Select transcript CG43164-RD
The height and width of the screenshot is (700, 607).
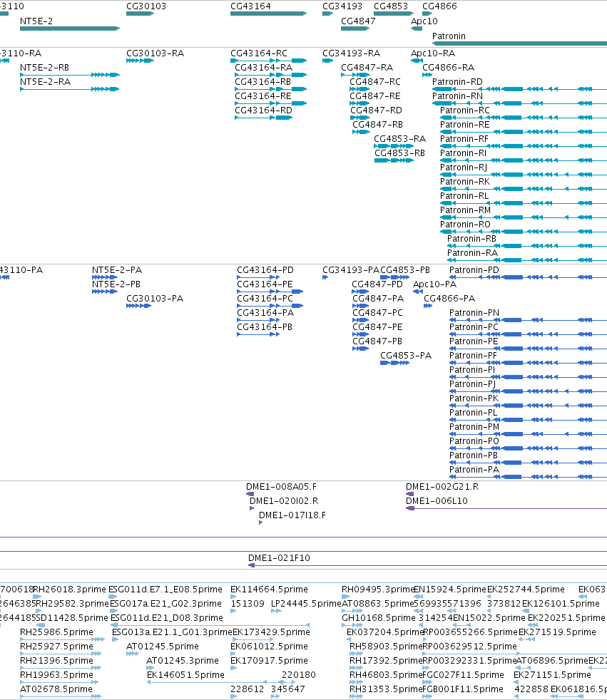click(x=263, y=110)
